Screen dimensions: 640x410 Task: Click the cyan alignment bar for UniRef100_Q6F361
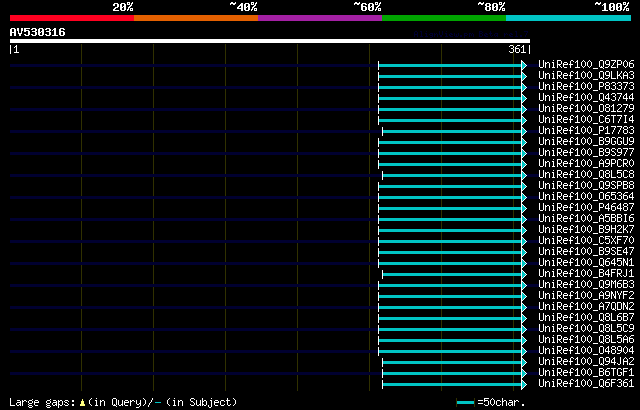(x=452, y=385)
